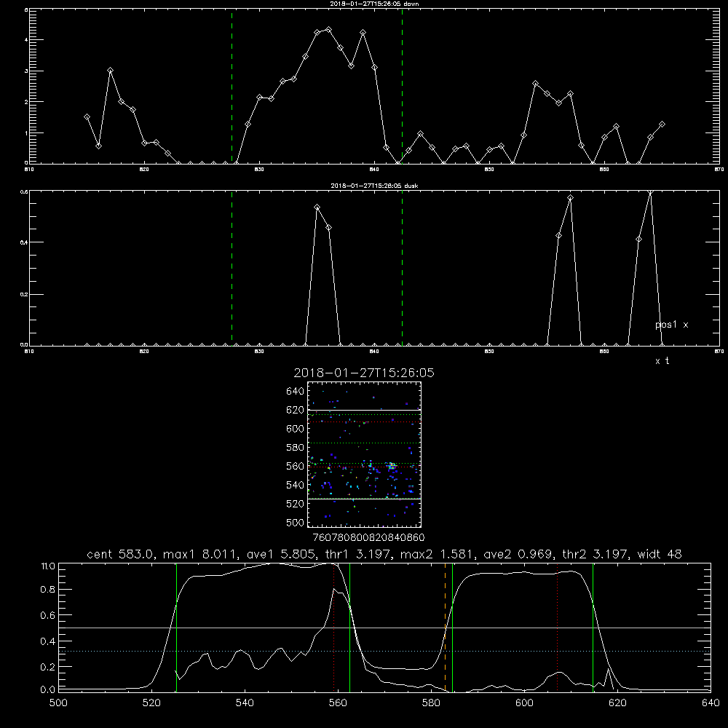Click the speckled color image thumbnail
This screenshot has height=728, width=728.
364,454
